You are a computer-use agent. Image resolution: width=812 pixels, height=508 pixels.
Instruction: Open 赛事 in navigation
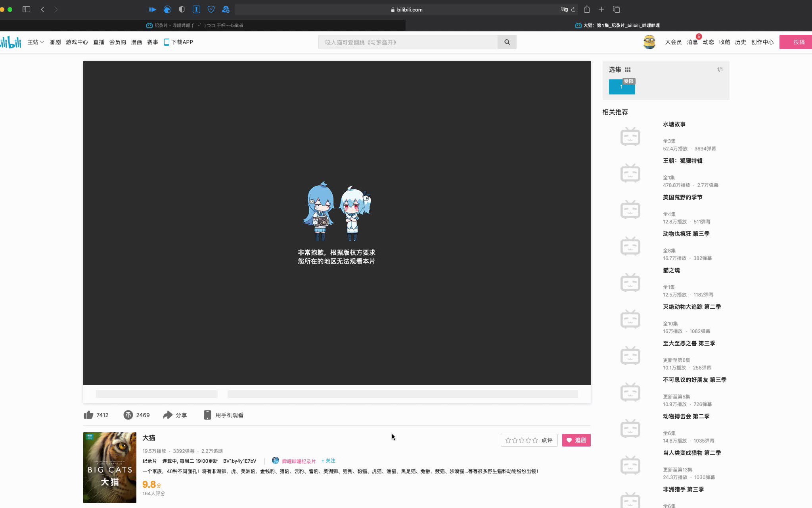pos(153,42)
